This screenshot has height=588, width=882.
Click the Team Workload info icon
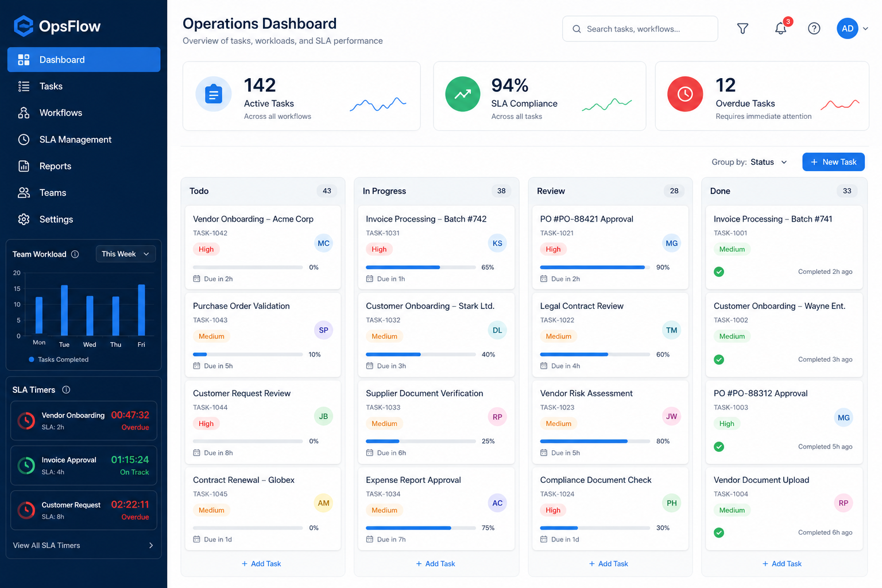point(75,254)
